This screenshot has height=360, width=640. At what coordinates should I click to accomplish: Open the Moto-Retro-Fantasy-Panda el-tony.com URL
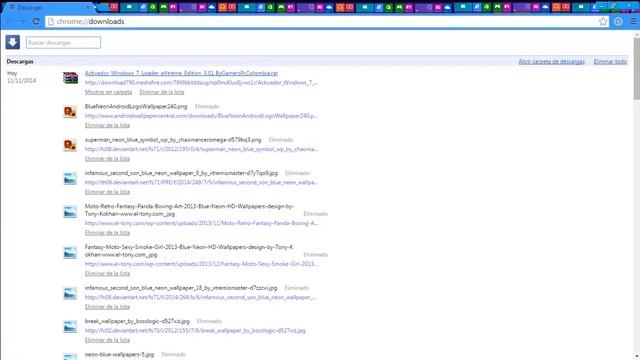(x=201, y=223)
